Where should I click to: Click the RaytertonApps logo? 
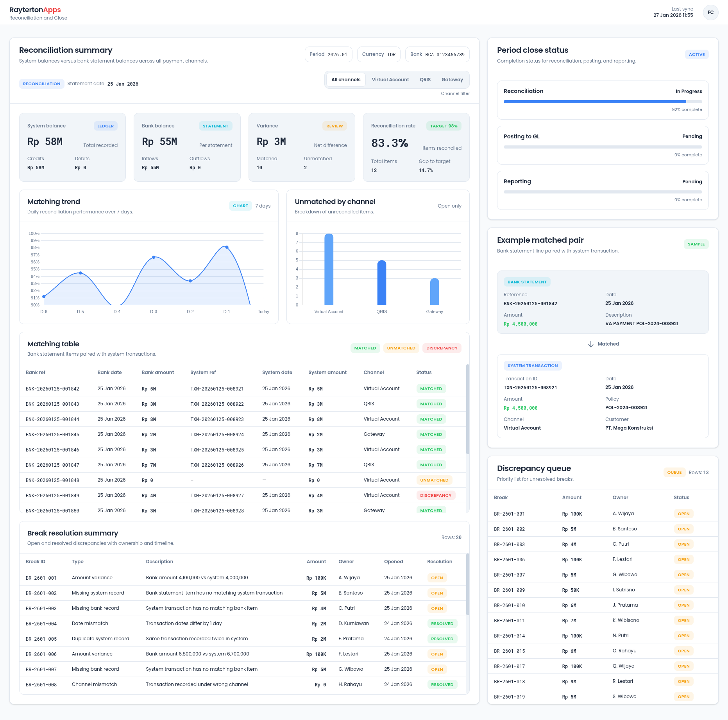(35, 10)
